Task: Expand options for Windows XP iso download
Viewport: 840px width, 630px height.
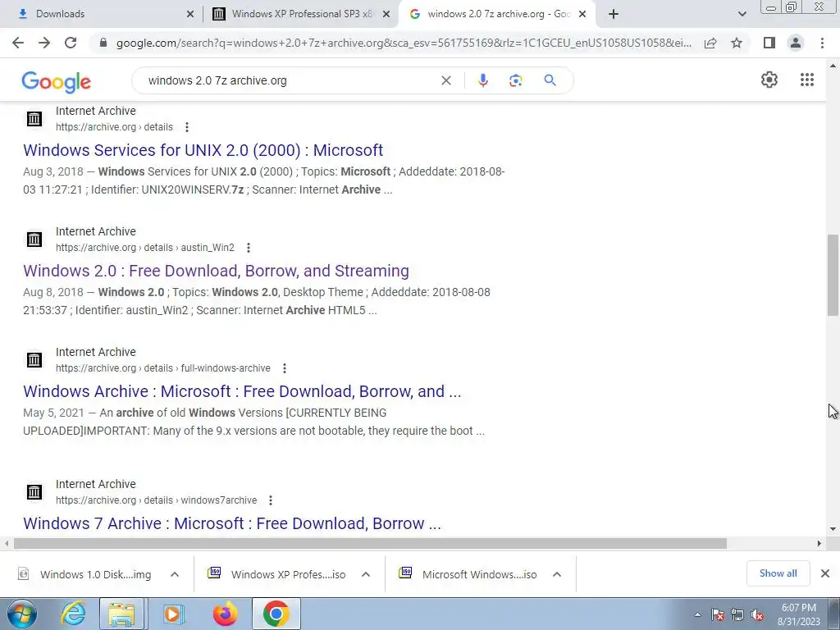Action: point(366,574)
